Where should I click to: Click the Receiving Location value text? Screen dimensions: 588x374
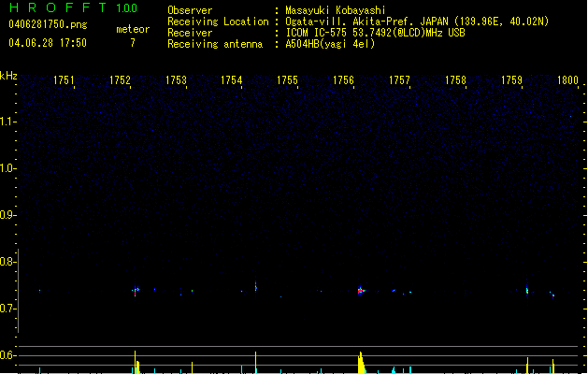(417, 22)
